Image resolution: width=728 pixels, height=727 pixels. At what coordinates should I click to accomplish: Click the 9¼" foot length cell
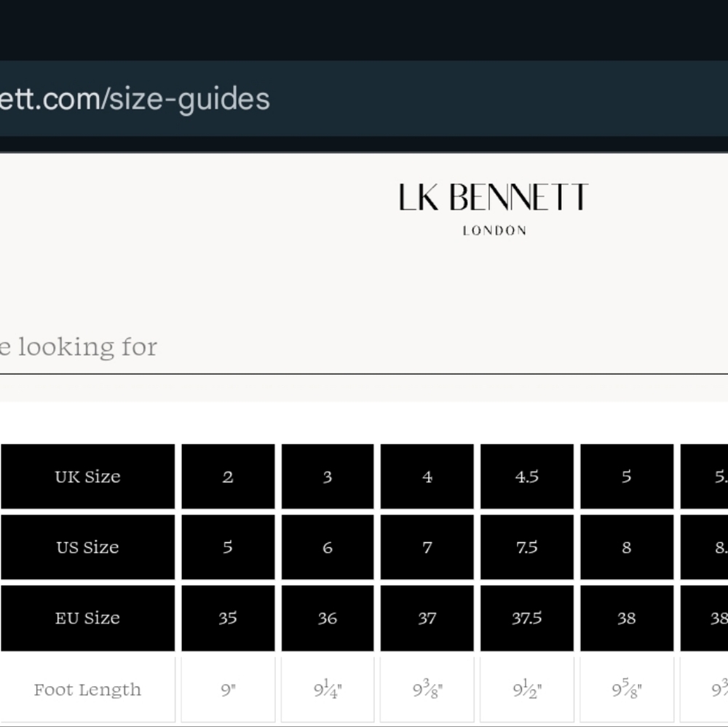click(x=328, y=689)
